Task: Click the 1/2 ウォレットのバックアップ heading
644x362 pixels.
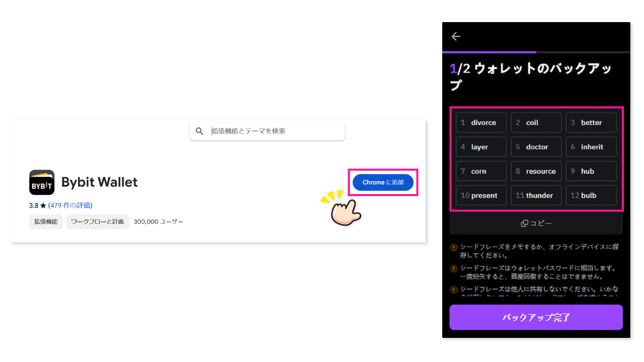Action: 531,76
